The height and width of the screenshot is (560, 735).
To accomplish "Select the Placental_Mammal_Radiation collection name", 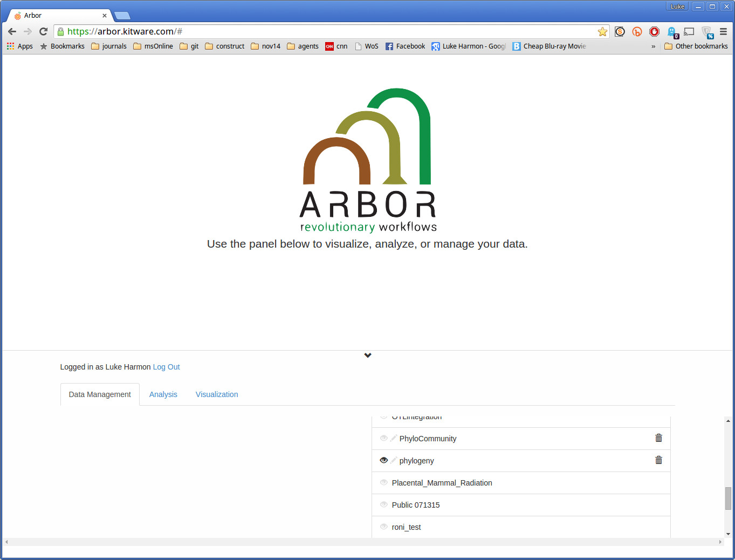I will coord(442,483).
